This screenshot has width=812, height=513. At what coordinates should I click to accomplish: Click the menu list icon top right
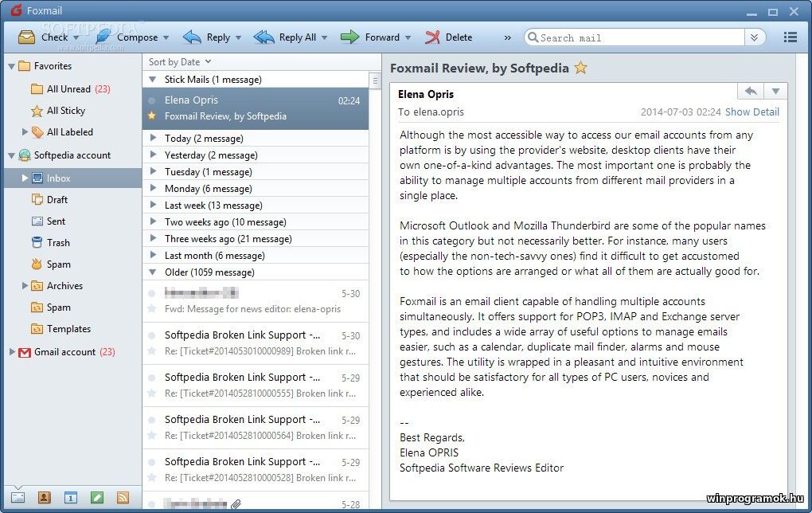(x=791, y=37)
